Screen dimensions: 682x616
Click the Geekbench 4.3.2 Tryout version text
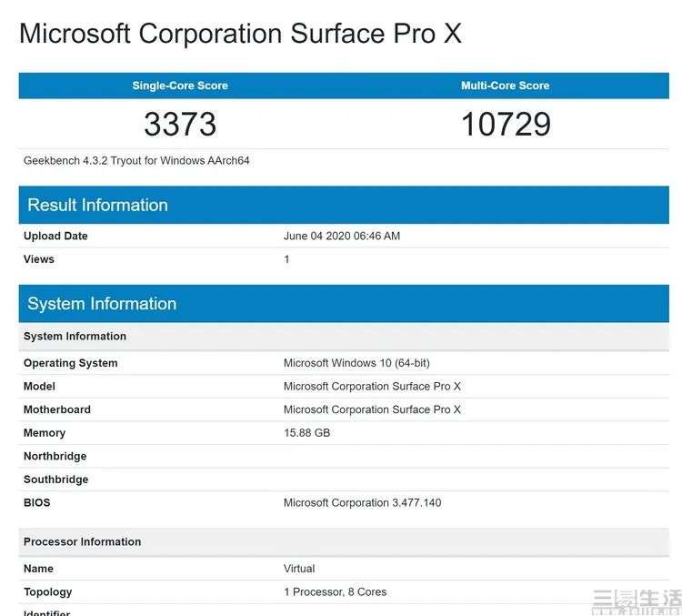(x=136, y=161)
